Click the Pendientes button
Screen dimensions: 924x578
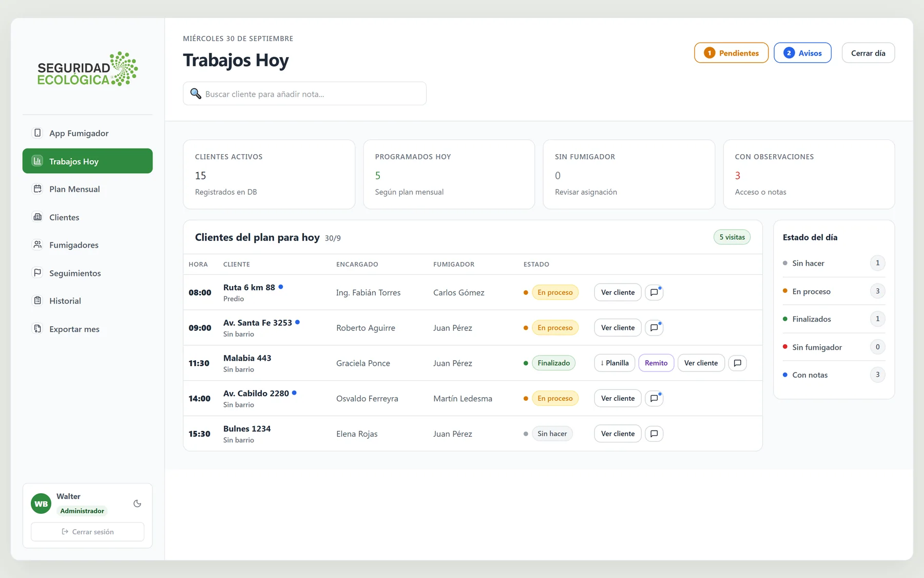(x=731, y=53)
